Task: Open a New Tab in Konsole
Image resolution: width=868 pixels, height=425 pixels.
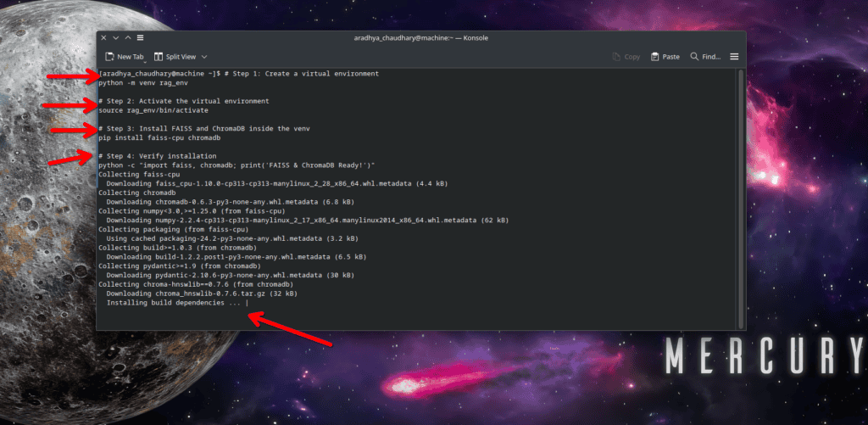Action: pyautogui.click(x=124, y=57)
